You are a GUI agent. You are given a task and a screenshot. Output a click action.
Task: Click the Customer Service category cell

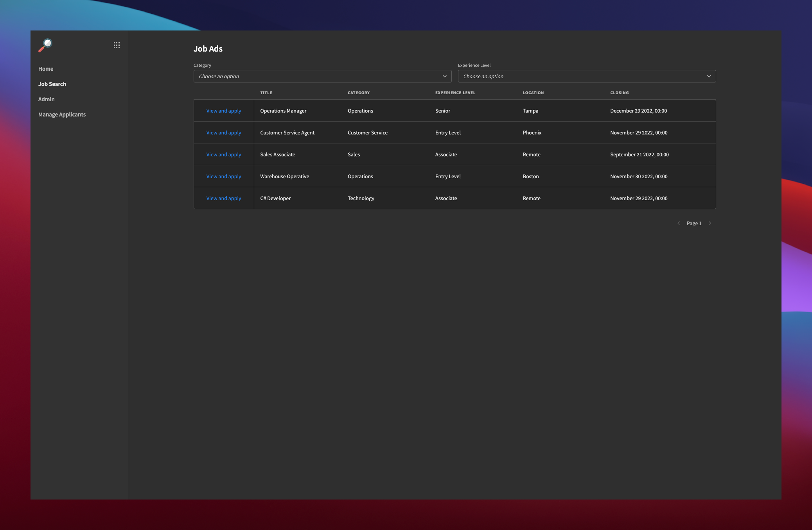(x=368, y=132)
